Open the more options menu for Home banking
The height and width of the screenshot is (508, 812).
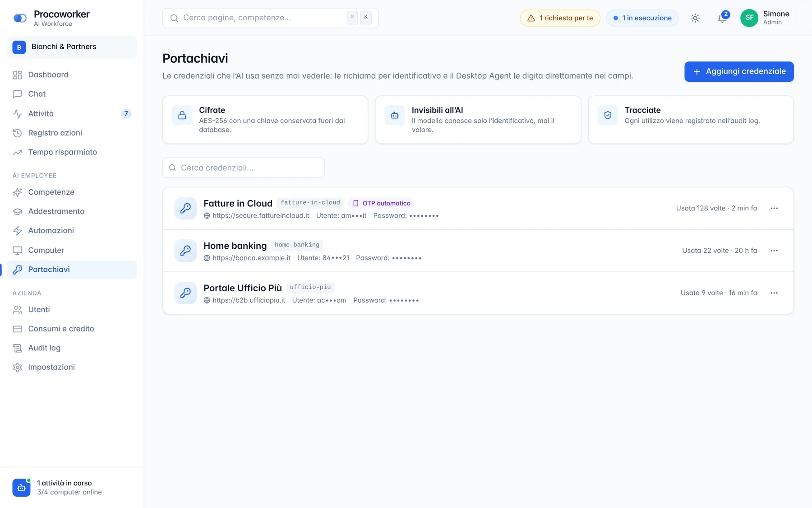point(774,251)
